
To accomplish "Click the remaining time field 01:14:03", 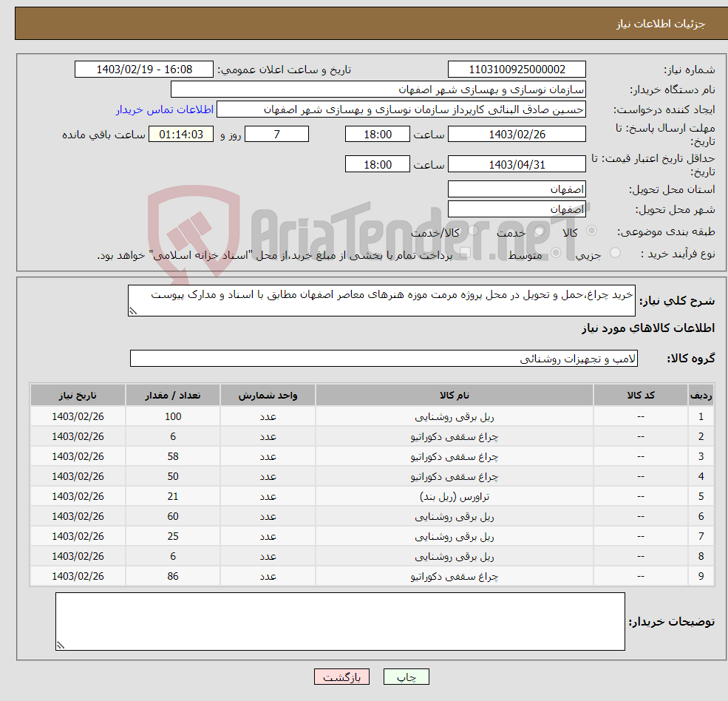I will [181, 135].
